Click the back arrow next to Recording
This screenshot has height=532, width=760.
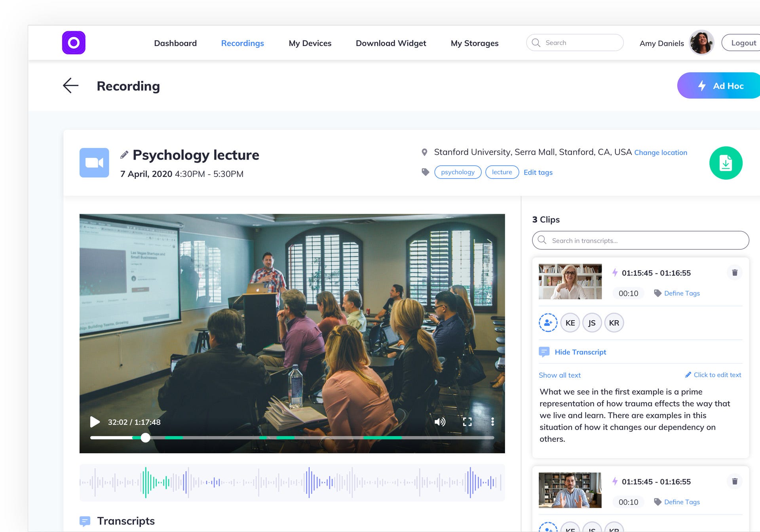(71, 85)
